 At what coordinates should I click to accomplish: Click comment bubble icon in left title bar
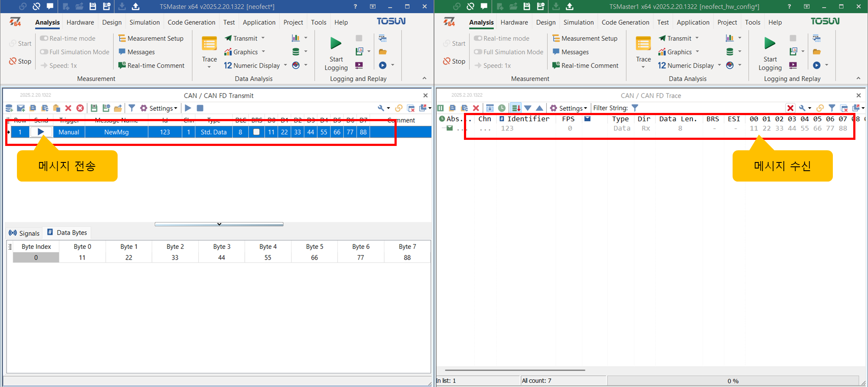50,6
